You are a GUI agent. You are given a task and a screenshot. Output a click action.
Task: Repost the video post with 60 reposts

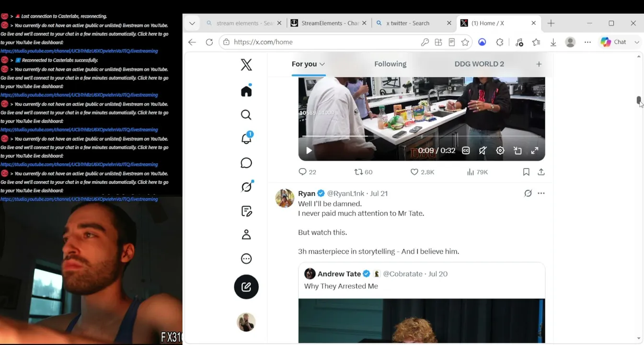pos(363,172)
